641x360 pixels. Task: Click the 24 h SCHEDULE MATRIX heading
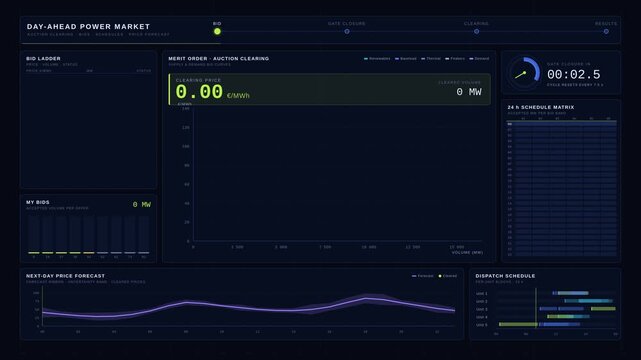541,107
